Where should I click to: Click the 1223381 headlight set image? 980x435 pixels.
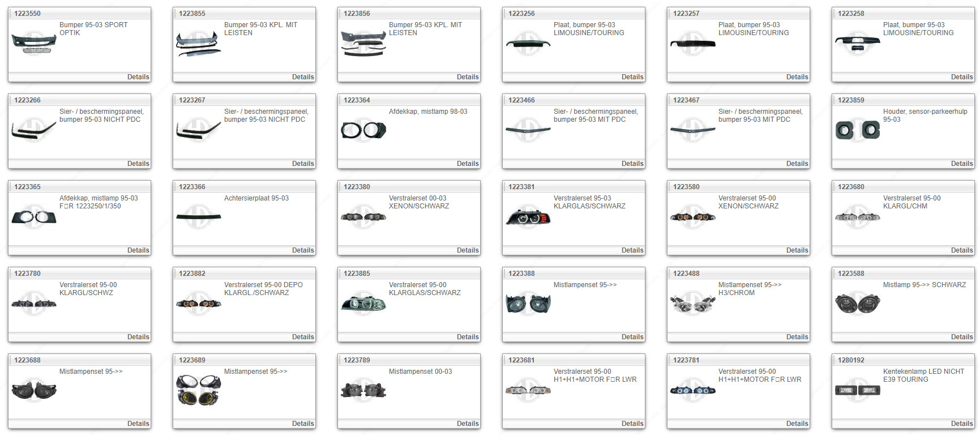point(528,217)
